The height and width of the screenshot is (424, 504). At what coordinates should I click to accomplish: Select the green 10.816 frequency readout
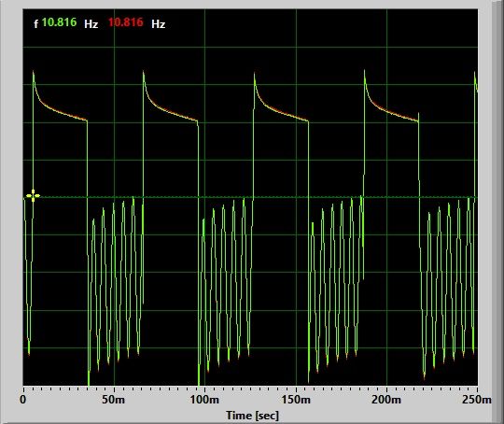point(59,22)
